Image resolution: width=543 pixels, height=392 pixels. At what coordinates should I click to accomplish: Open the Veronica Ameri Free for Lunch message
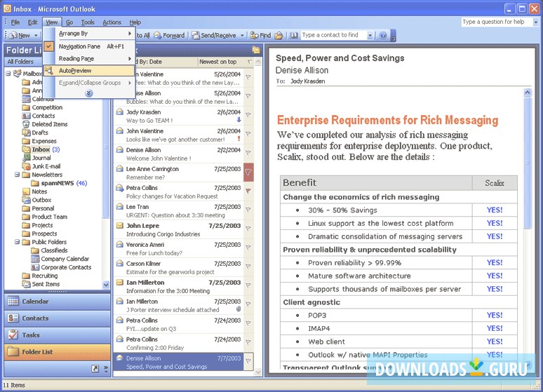178,249
